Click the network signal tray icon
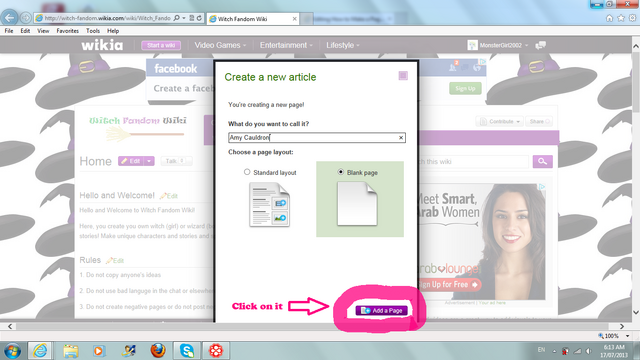Screen dimensions: 640x360 point(577,351)
